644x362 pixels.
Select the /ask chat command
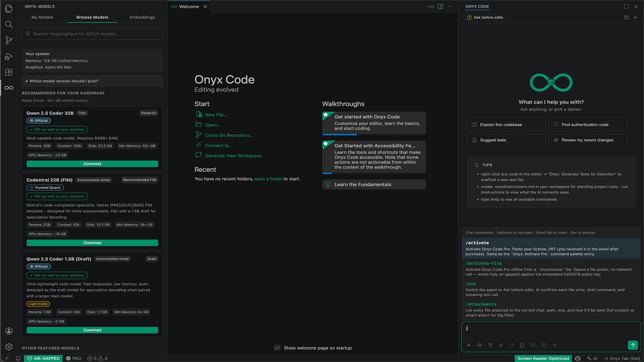[551, 289]
